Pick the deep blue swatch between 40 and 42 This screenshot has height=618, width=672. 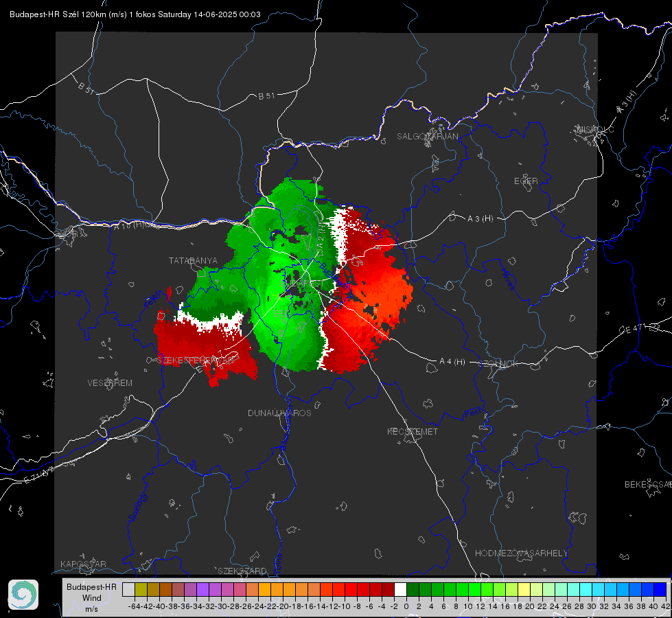pos(660,589)
